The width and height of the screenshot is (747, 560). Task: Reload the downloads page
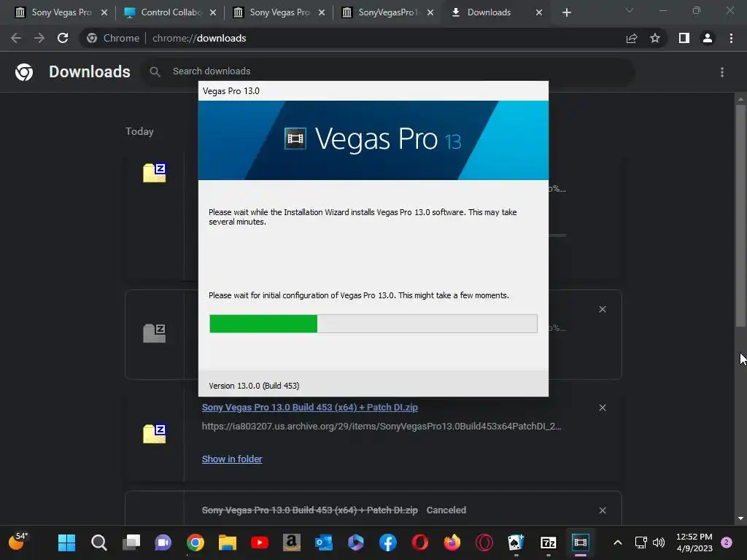pyautogui.click(x=63, y=38)
